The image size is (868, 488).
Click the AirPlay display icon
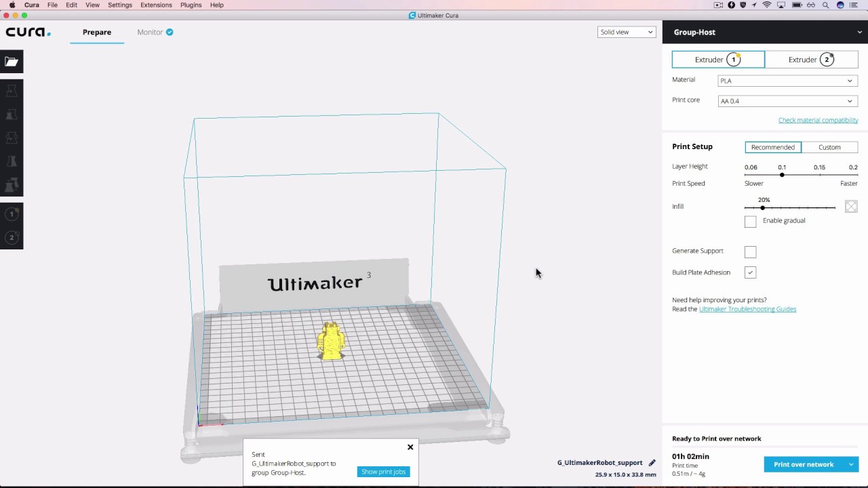[781, 5]
